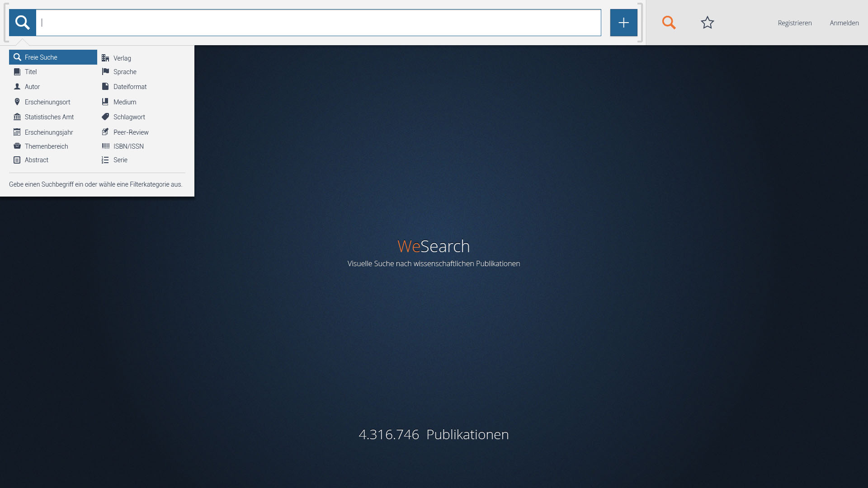Click the Erscheinungsort map pin icon
The height and width of the screenshot is (488, 868).
[17, 102]
